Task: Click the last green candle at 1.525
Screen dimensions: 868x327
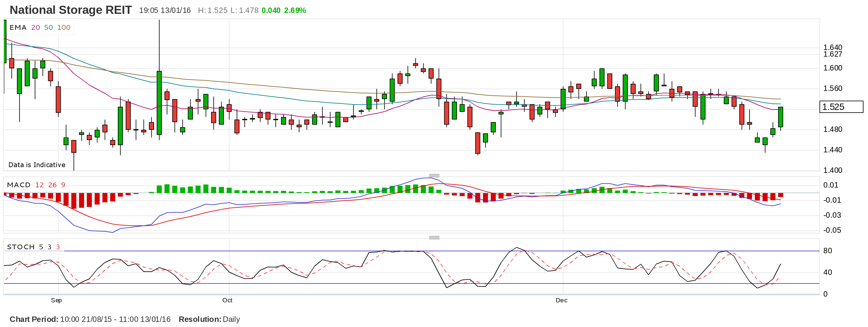Action: pos(780,117)
